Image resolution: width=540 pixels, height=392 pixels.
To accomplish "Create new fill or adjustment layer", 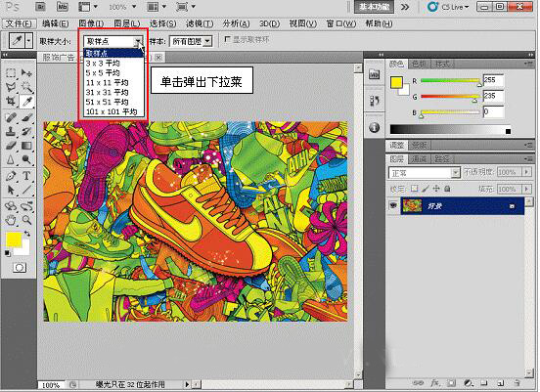I will click(x=468, y=382).
